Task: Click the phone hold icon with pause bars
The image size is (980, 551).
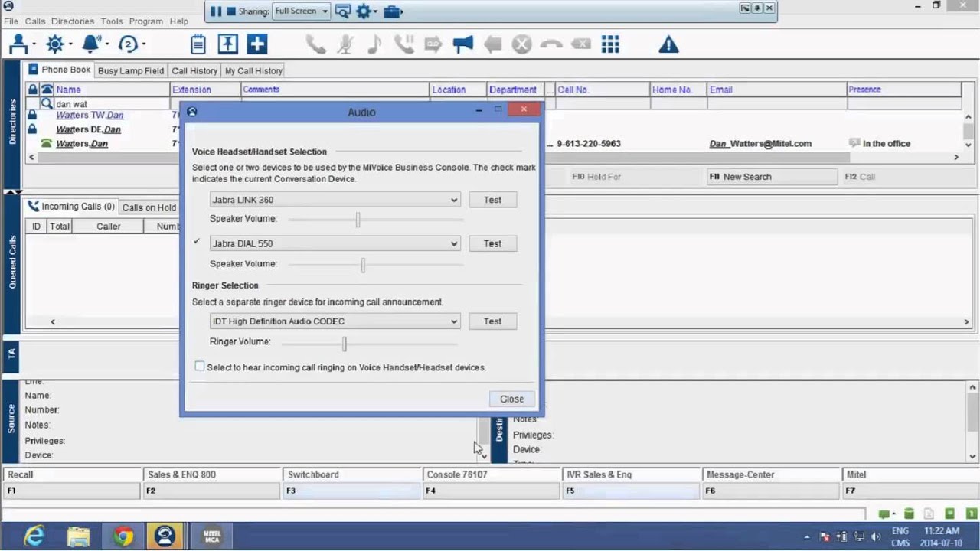Action: (403, 44)
